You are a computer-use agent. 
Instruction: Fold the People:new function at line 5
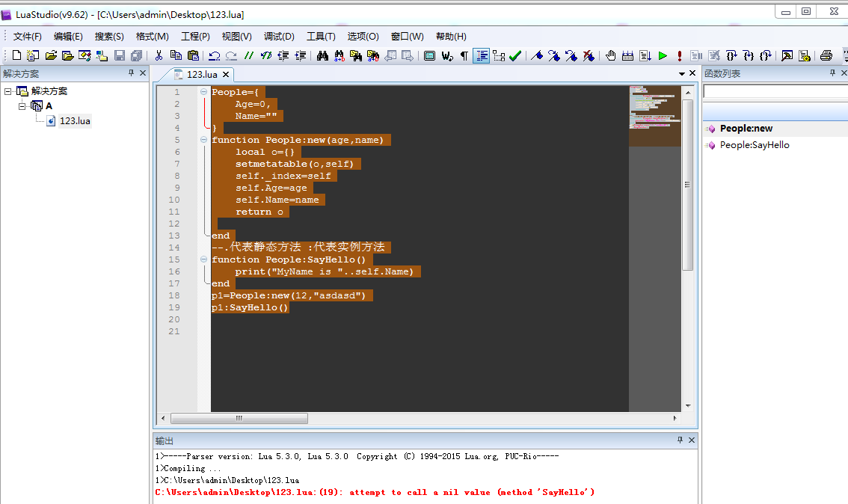point(204,140)
